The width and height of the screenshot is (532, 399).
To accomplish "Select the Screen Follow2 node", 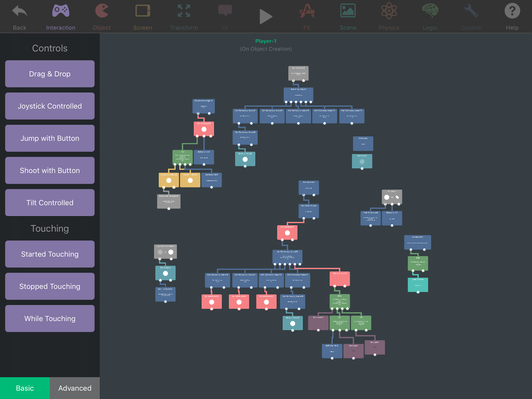I will [x=190, y=180].
